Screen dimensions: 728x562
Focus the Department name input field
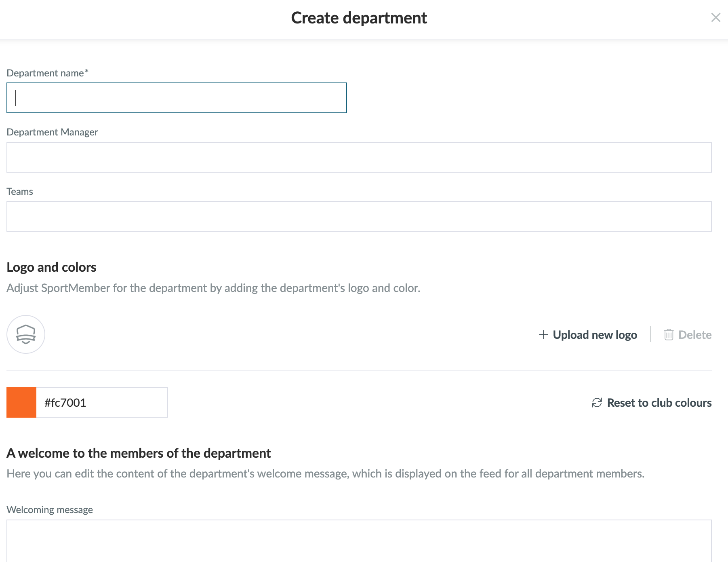[177, 98]
